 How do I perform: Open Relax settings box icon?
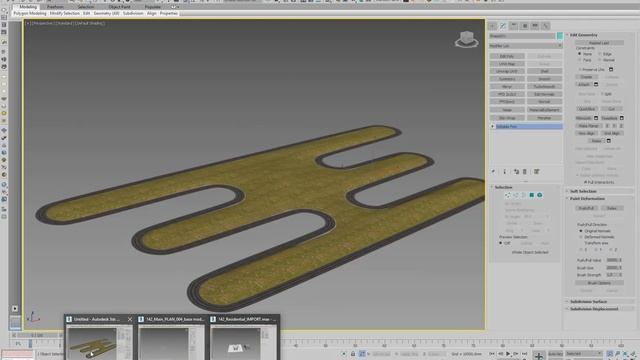click(609, 141)
